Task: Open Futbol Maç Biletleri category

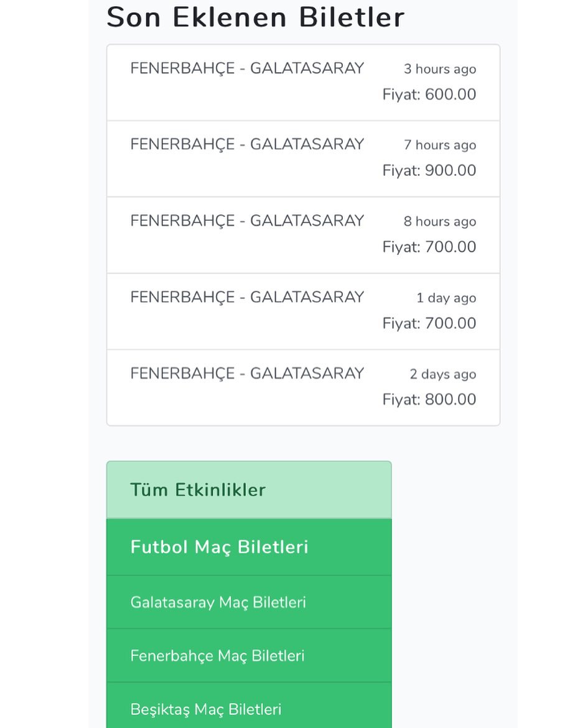Action: point(249,547)
